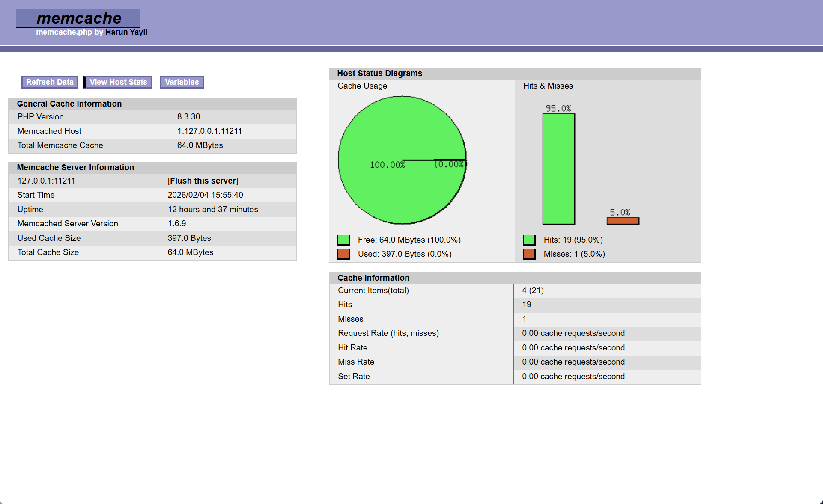
Task: Click the Refresh Data button
Action: [50, 82]
